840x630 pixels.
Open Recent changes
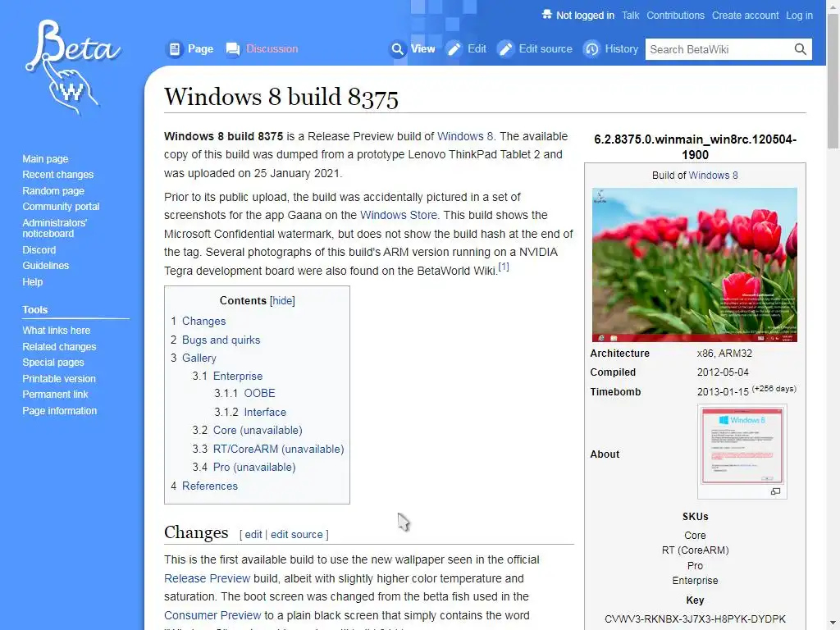[58, 175]
